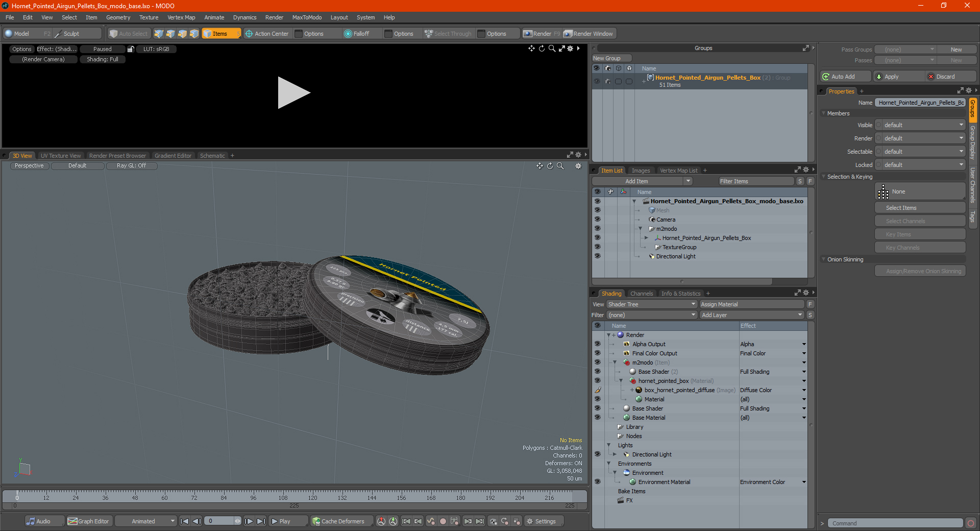Switch to Channels tab
Image resolution: width=980 pixels, height=531 pixels.
pyautogui.click(x=641, y=294)
